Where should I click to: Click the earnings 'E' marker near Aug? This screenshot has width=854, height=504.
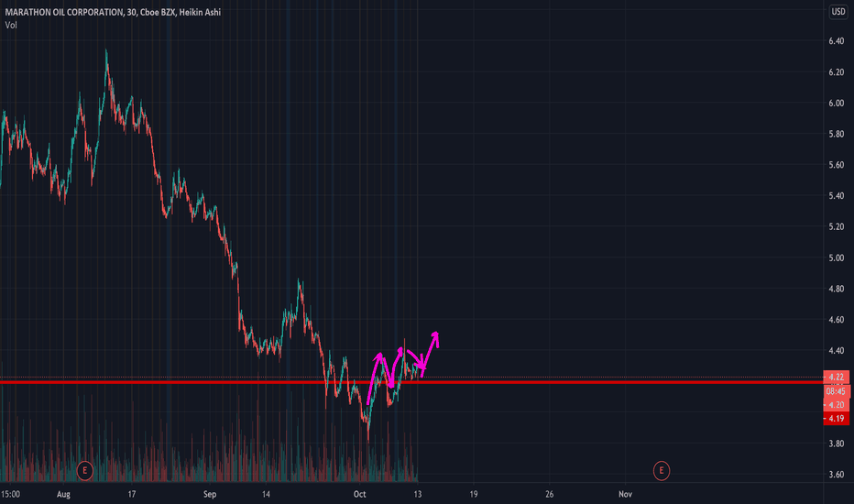point(84,470)
